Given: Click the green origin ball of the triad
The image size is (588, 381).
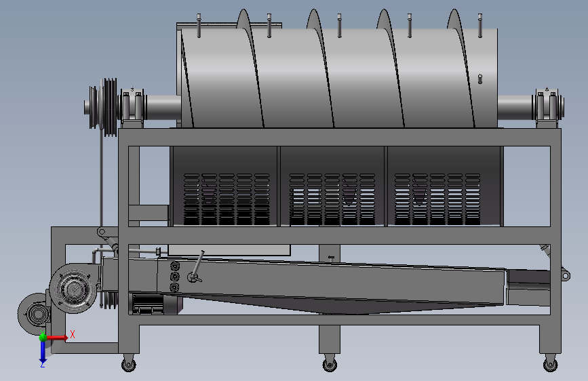Looking at the screenshot, I should point(43,337).
